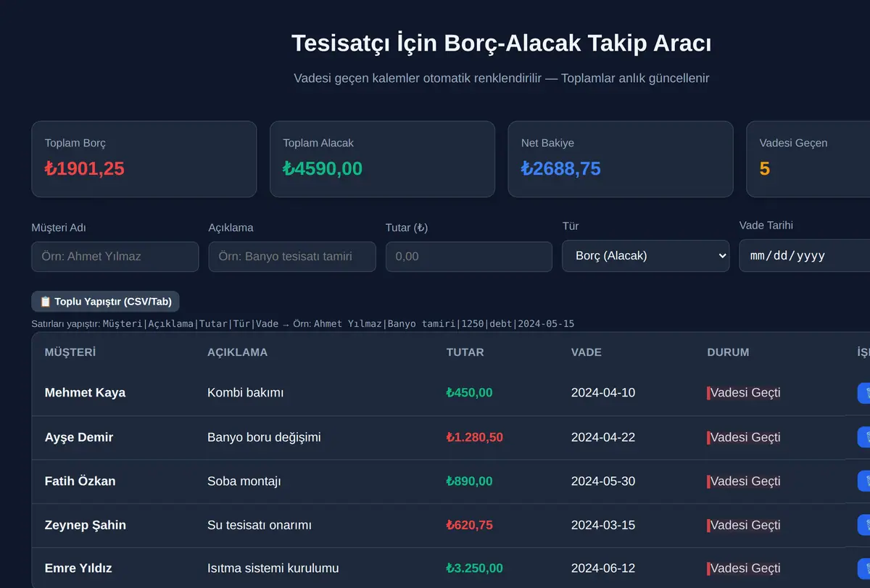Click the Banyo boru değişimi description
870x588 pixels.
click(264, 437)
